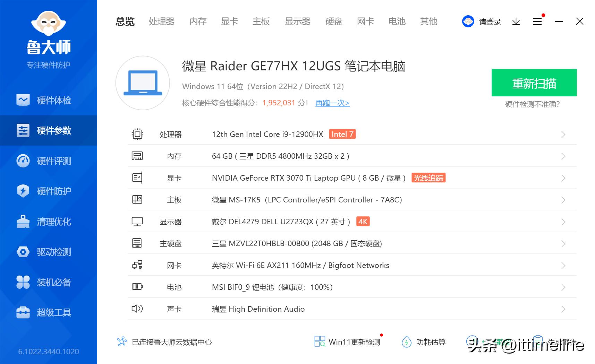The image size is (595, 364).
Task: Click the battery icon
Action: pyautogui.click(x=137, y=287)
